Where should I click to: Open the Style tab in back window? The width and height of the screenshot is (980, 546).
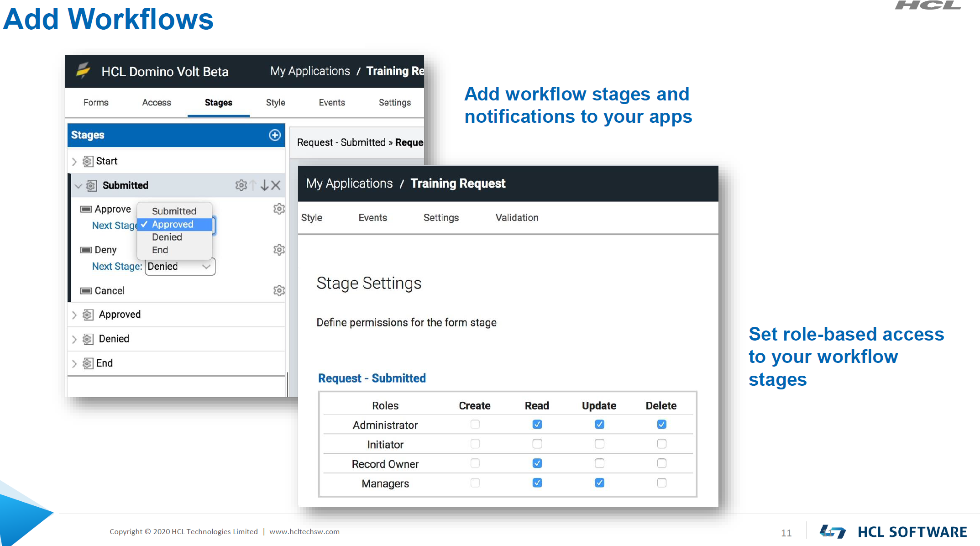pyautogui.click(x=276, y=102)
